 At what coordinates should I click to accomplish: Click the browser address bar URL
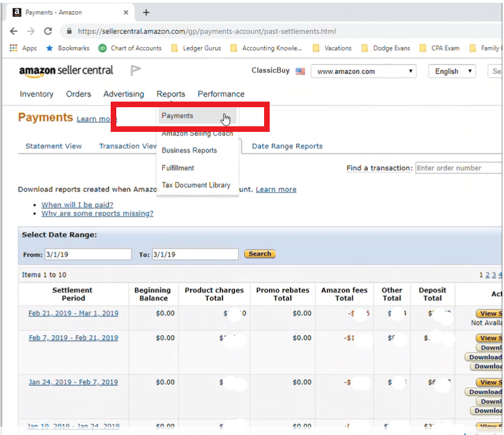[207, 31]
